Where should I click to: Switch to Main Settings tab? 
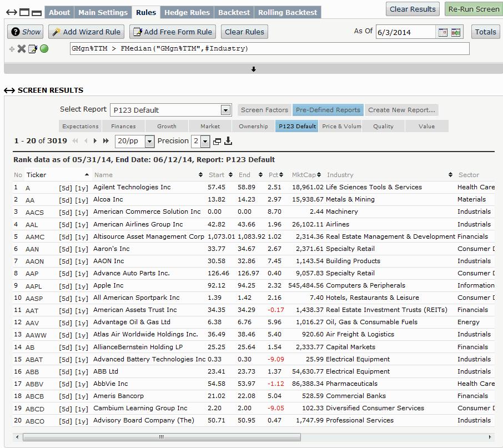point(103,13)
